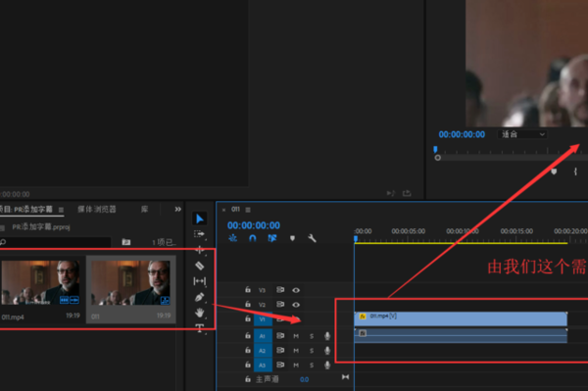The width and height of the screenshot is (588, 391).
Task: Toggle lock on track V3
Action: 248,289
